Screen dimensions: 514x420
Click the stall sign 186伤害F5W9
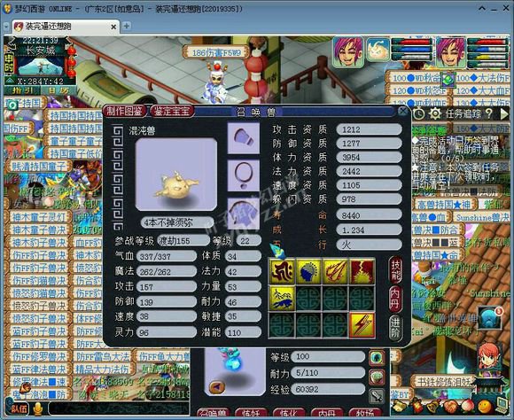tap(216, 52)
